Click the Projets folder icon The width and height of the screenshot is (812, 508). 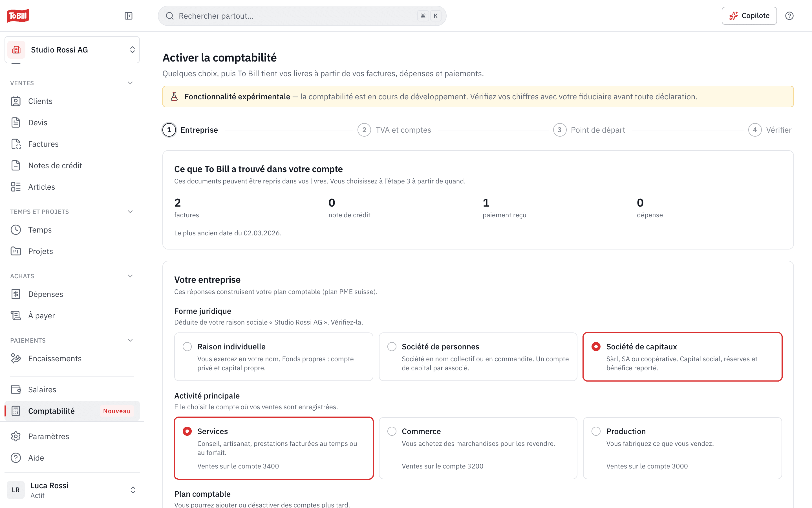click(x=16, y=251)
